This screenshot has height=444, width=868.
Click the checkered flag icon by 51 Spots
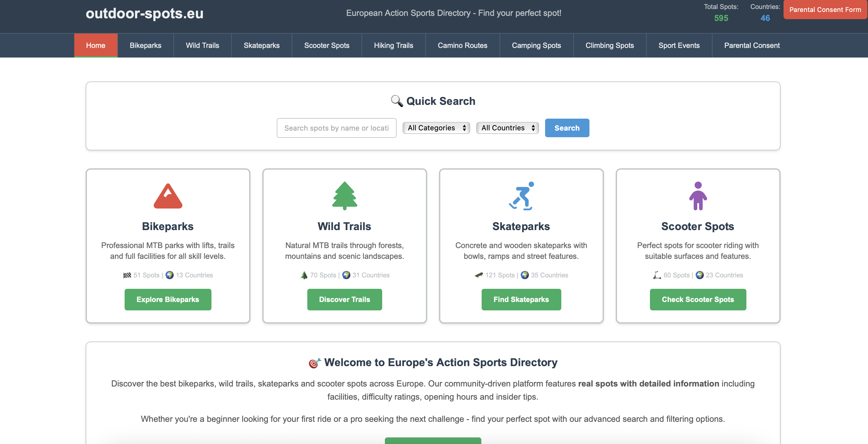(127, 275)
